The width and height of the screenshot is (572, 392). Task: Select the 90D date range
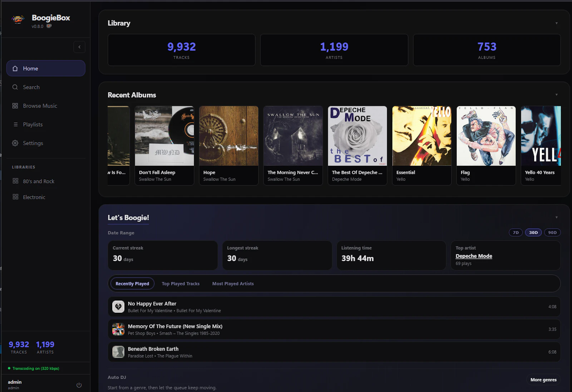(552, 233)
